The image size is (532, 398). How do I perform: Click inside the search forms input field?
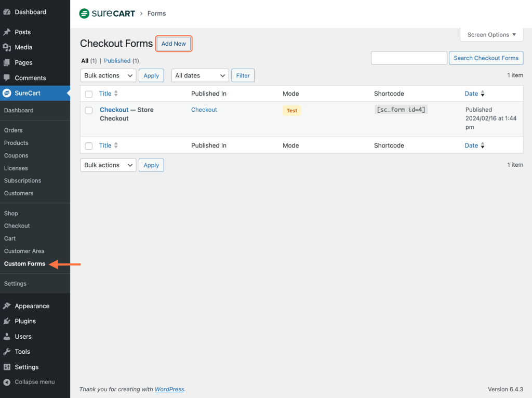409,58
